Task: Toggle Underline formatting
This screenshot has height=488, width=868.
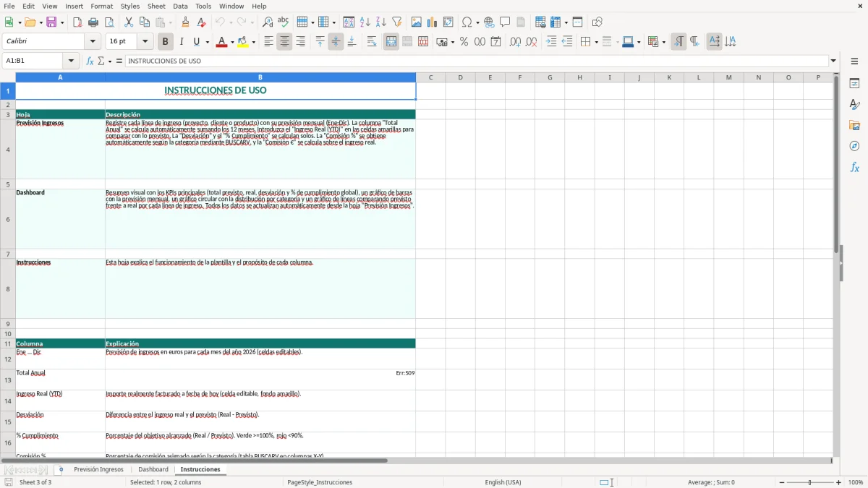Action: point(197,42)
